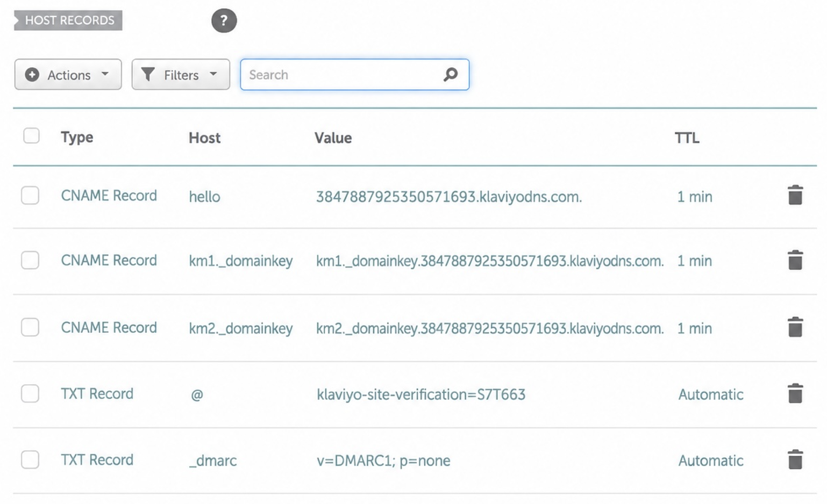The width and height of the screenshot is (827, 504).
Task: Select the _dmarc record checkbox
Action: [30, 460]
